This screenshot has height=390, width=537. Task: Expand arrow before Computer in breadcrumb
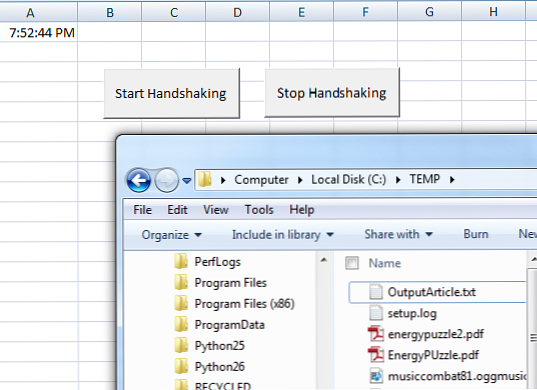[x=223, y=180]
